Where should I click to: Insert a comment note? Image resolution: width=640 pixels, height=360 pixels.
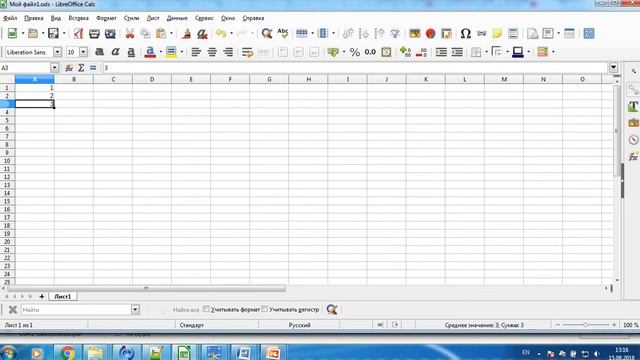click(497, 33)
